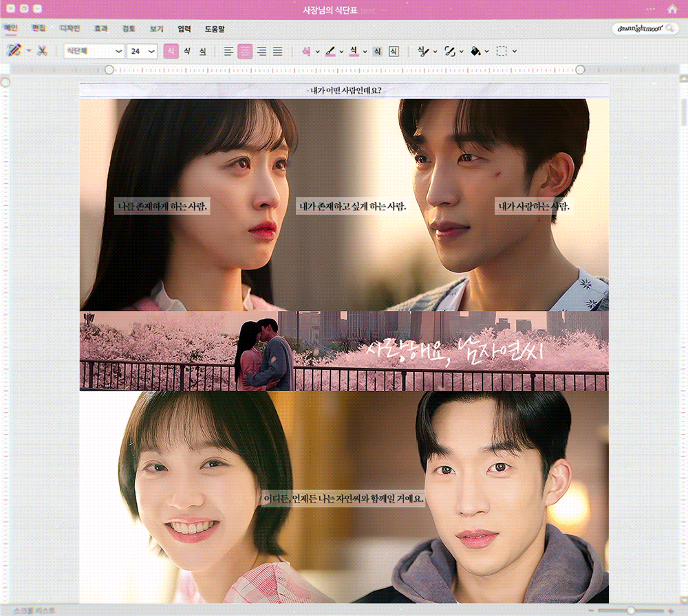Click the caption 내가 사랑하는 사람.

[534, 206]
